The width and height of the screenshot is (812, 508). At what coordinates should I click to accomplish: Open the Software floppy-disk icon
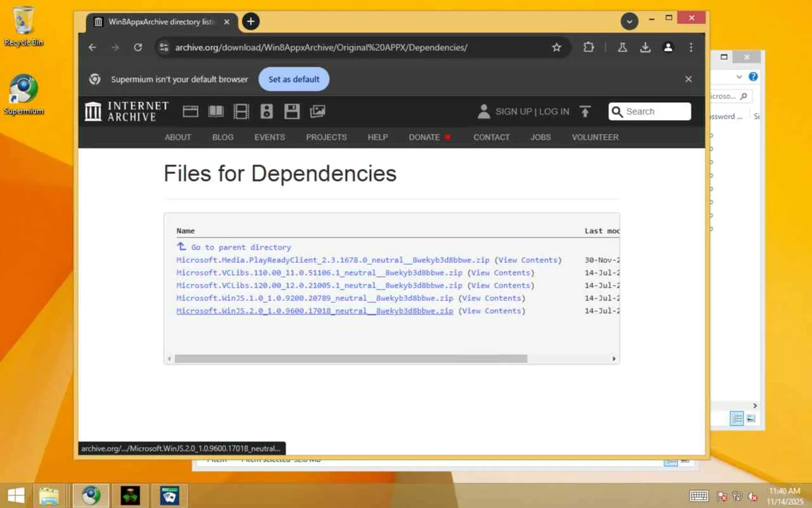pos(292,112)
